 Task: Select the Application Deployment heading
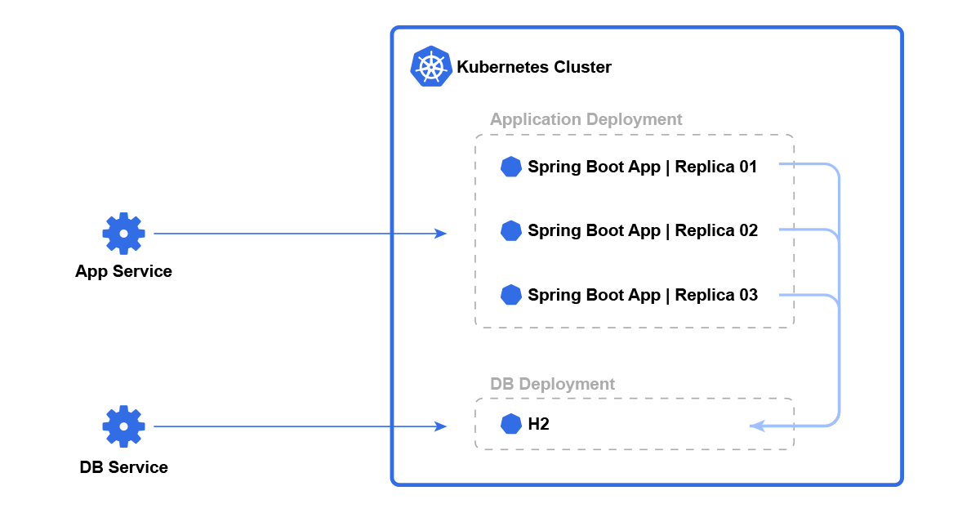pos(586,119)
